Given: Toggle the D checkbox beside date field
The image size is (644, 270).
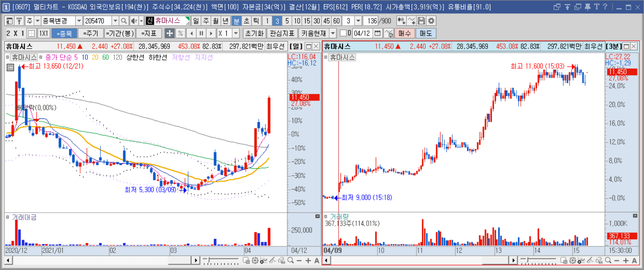Looking at the screenshot, I should [343, 33].
